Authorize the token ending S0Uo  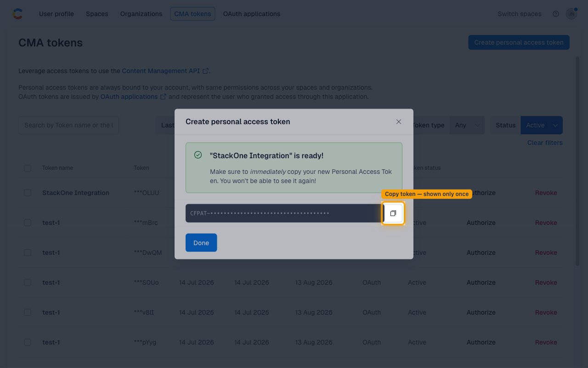pos(481,282)
